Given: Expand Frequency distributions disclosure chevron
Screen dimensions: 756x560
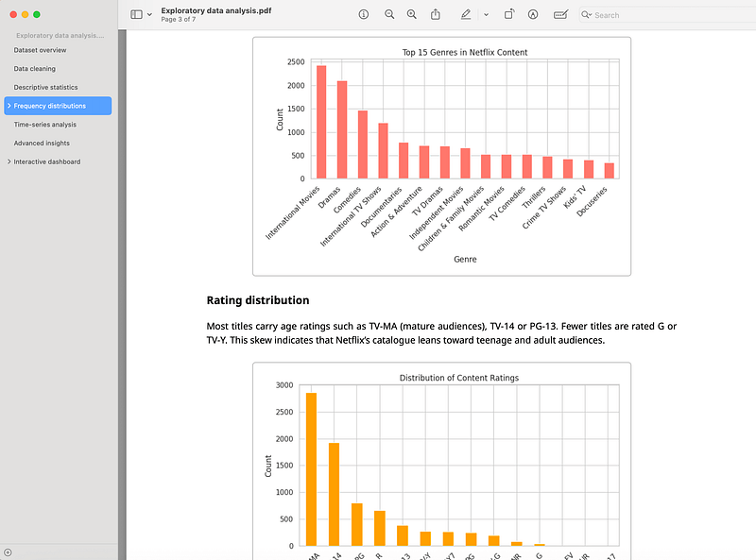Looking at the screenshot, I should [9, 106].
